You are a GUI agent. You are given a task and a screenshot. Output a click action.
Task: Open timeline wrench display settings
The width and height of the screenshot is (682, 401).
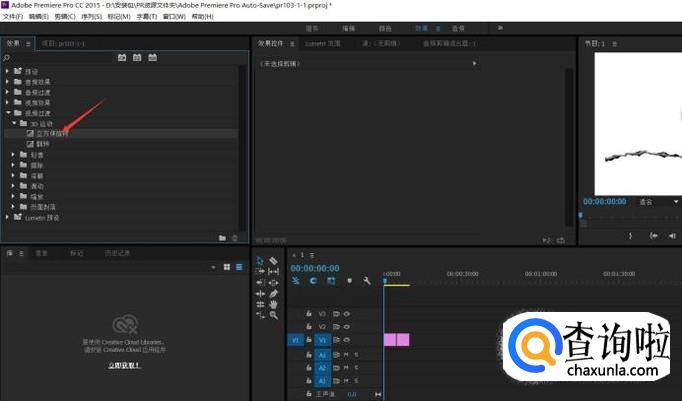368,281
